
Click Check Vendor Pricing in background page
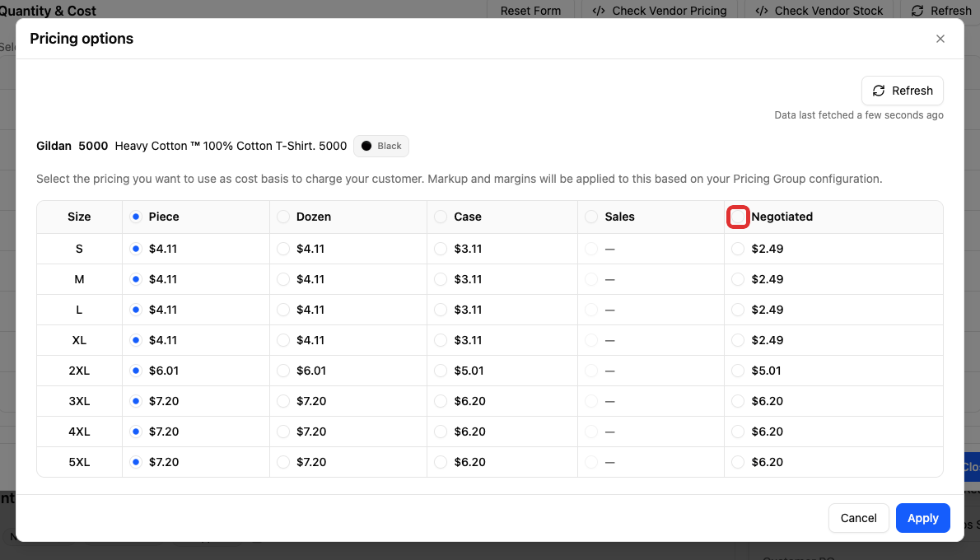tap(660, 11)
